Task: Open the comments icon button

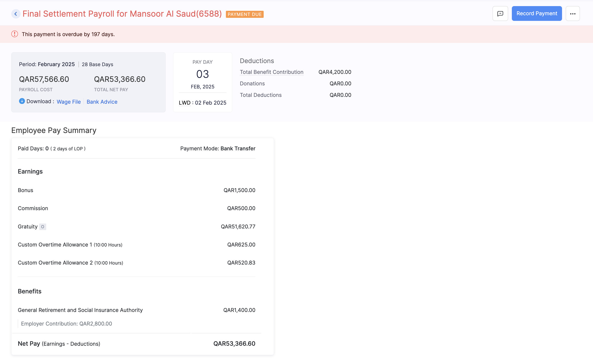Action: tap(500, 14)
